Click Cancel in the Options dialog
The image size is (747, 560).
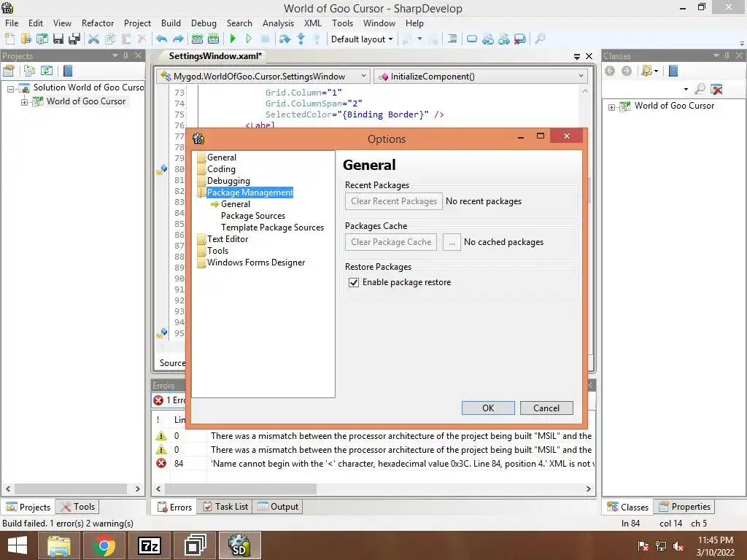click(x=546, y=408)
